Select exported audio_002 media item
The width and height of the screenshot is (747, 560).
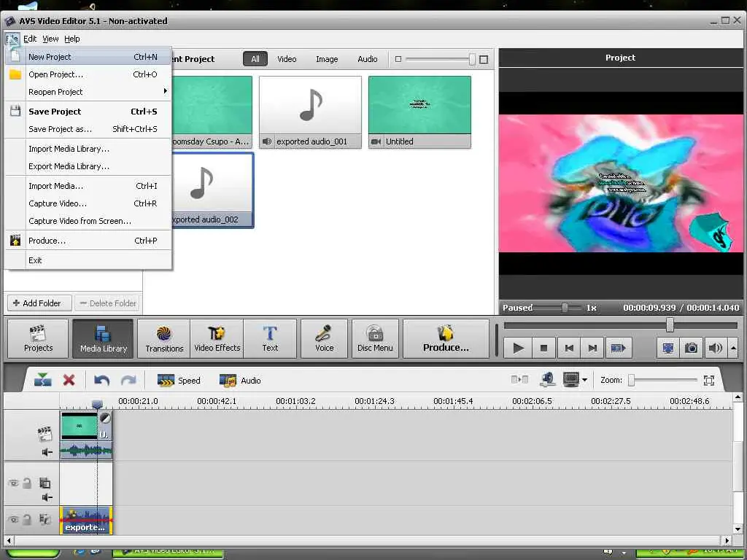pos(212,190)
